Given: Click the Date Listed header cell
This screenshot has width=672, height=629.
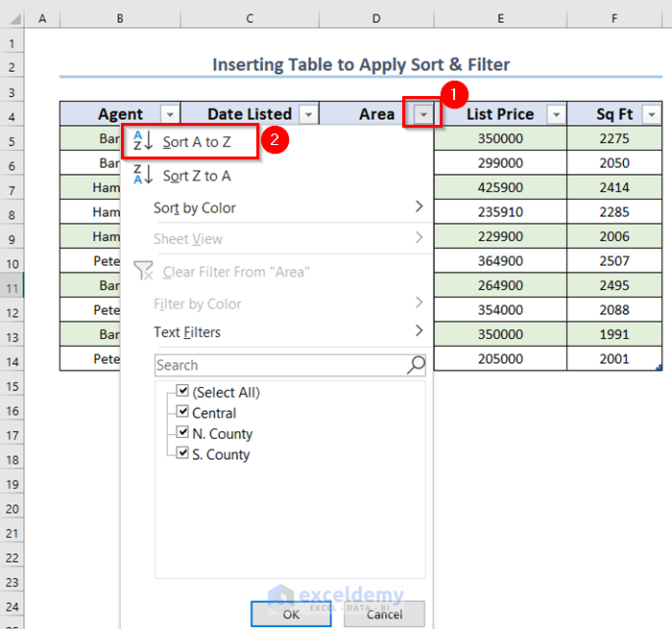Looking at the screenshot, I should tap(250, 114).
